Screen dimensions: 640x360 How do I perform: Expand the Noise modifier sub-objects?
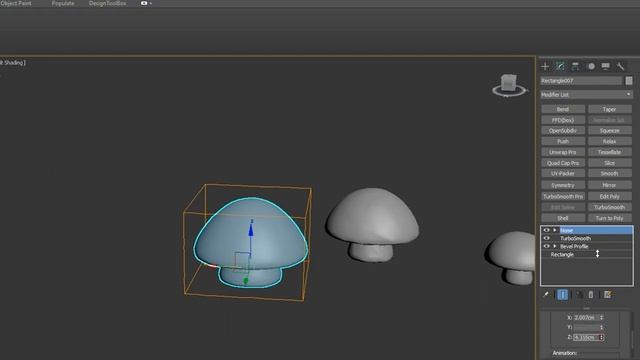(555, 230)
